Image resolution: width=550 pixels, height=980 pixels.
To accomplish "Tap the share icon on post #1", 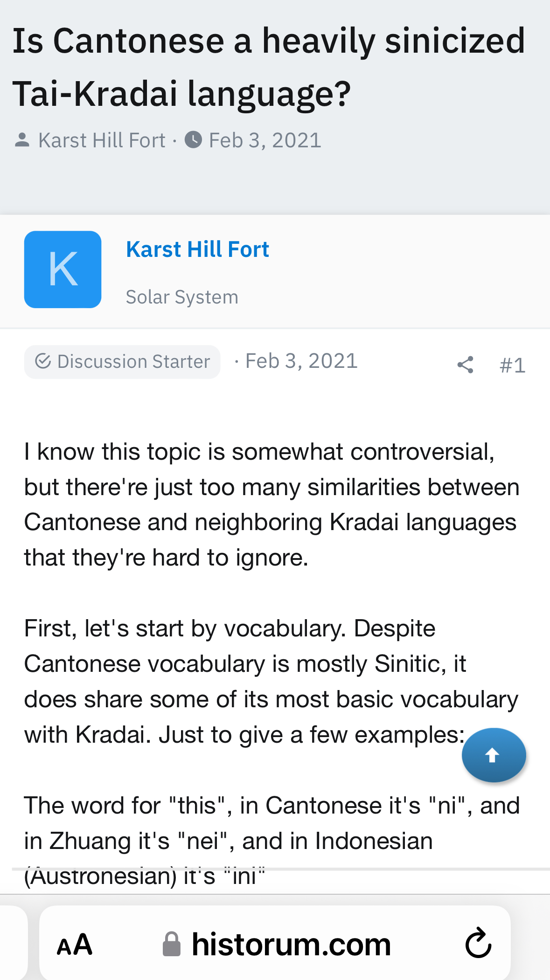I will [465, 365].
